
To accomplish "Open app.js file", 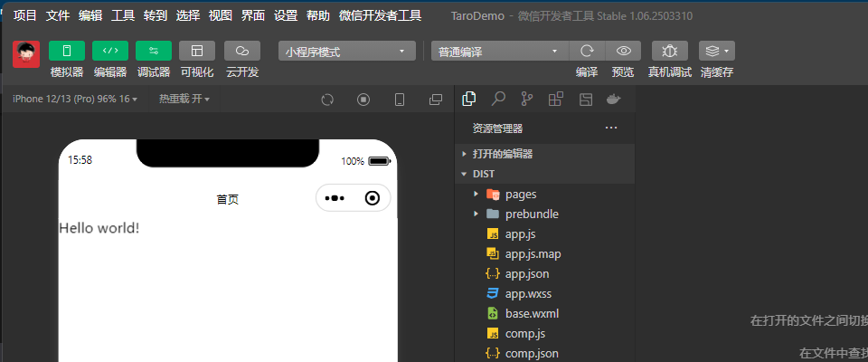I will pos(544,233).
